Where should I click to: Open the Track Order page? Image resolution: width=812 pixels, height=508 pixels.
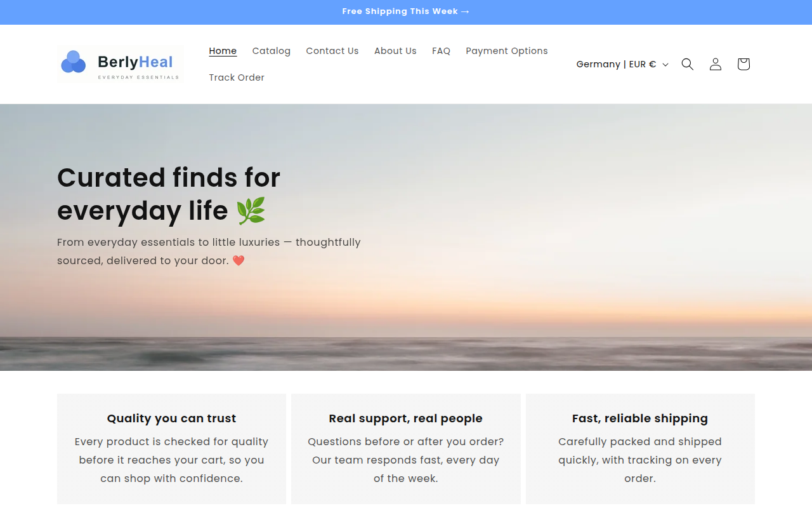click(x=237, y=77)
